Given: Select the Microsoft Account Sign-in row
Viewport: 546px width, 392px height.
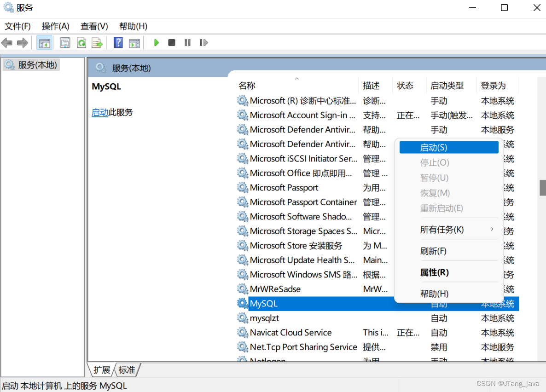Looking at the screenshot, I should coord(378,115).
